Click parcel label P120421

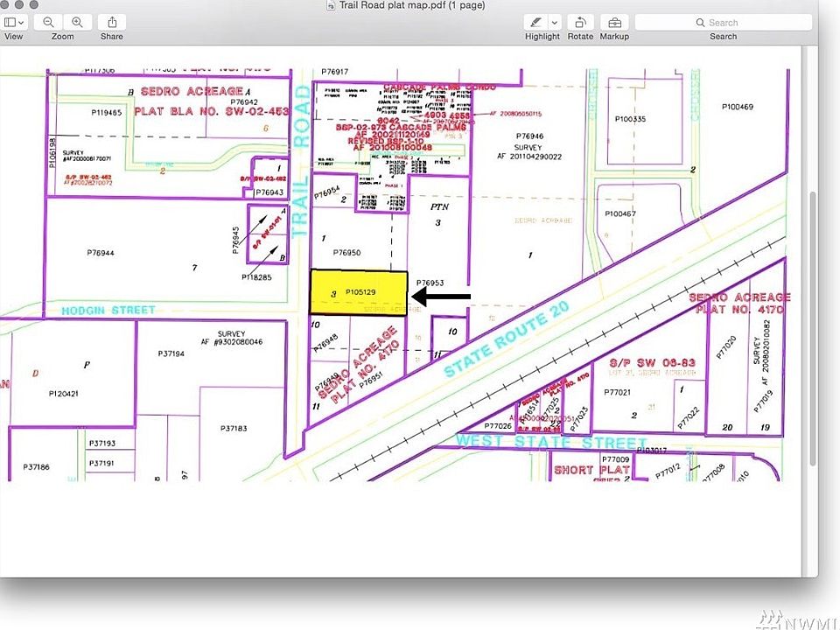coord(63,393)
